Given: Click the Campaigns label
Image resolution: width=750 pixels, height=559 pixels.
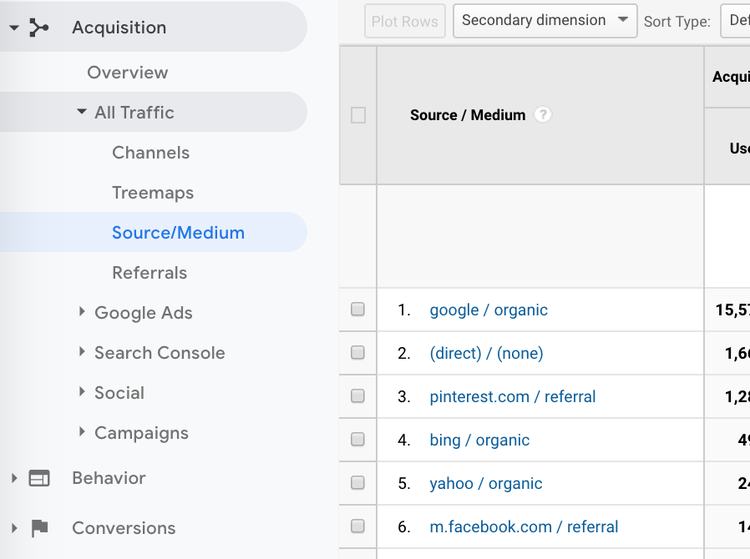Looking at the screenshot, I should (x=142, y=433).
